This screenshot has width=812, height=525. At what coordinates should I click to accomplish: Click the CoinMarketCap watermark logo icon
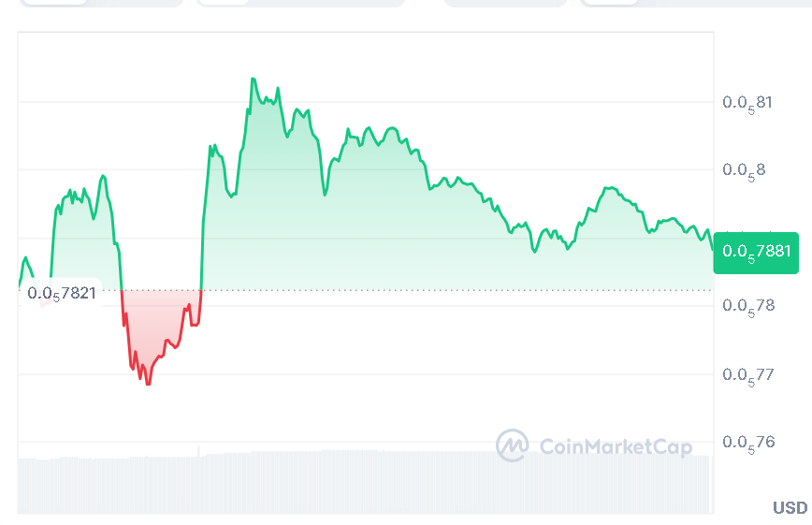click(x=512, y=445)
